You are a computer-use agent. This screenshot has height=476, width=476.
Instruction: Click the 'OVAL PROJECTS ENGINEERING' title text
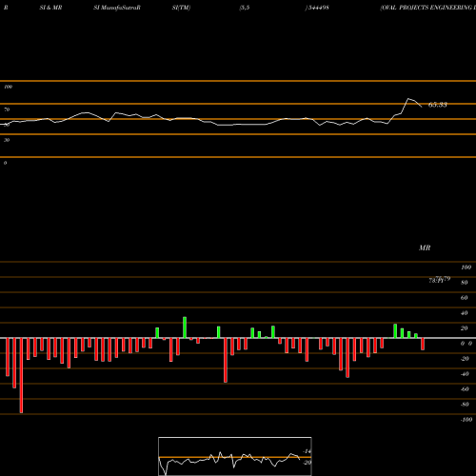pyautogui.click(x=427, y=8)
